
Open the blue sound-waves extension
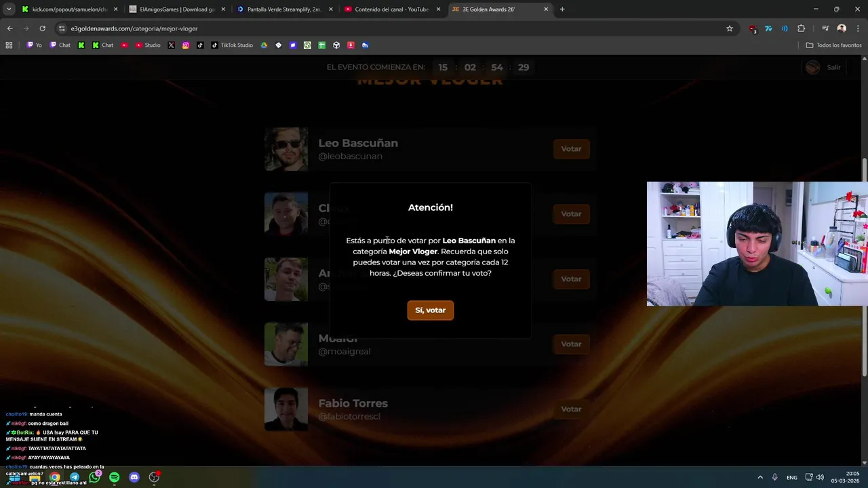[785, 28]
